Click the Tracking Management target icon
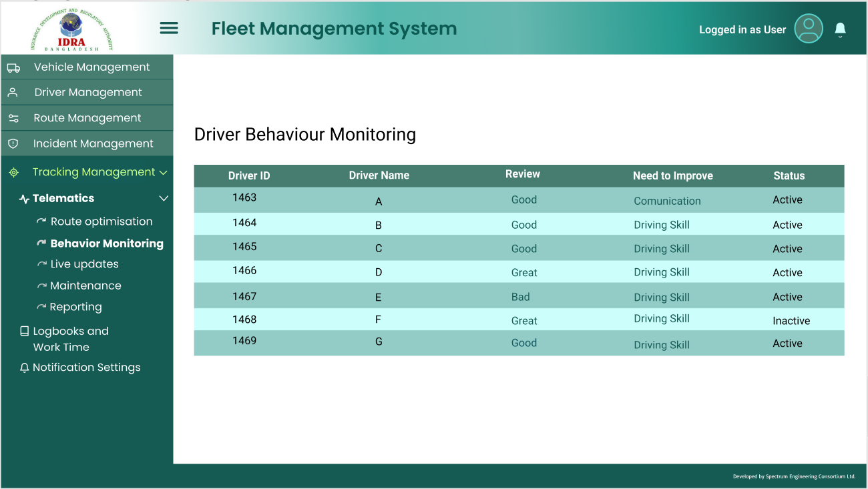 click(13, 172)
